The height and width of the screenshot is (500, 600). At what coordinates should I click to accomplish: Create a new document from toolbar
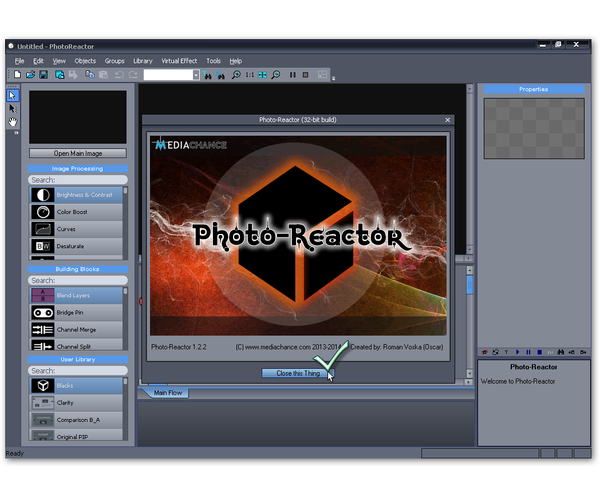point(17,75)
